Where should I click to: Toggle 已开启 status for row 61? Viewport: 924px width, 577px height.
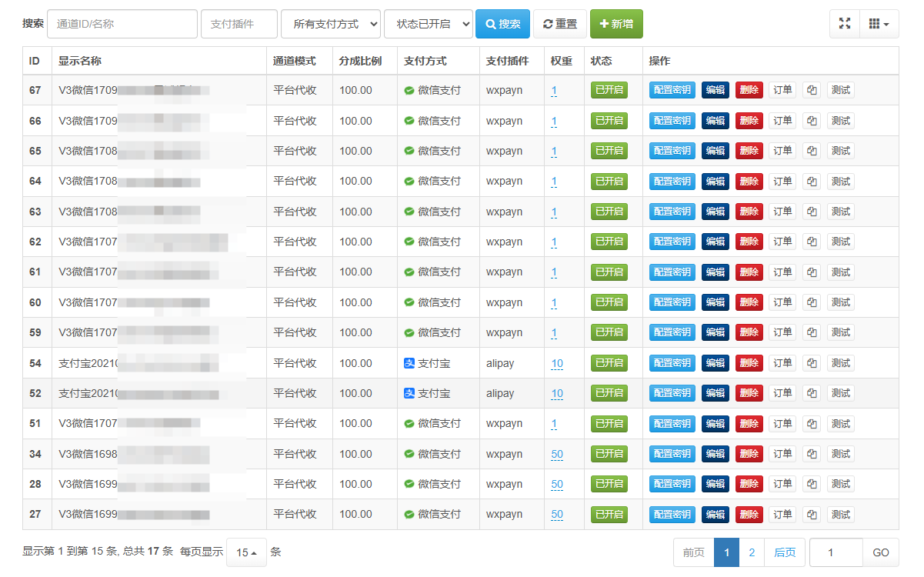point(609,272)
